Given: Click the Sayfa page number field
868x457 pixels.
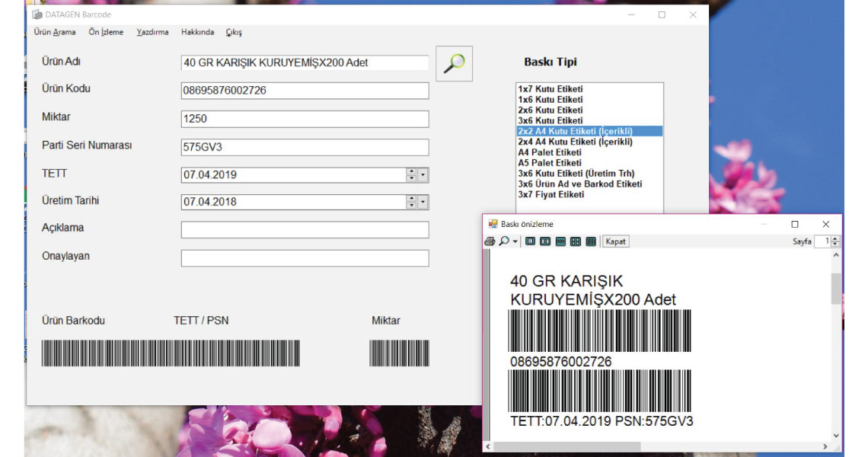Looking at the screenshot, I should [x=822, y=241].
